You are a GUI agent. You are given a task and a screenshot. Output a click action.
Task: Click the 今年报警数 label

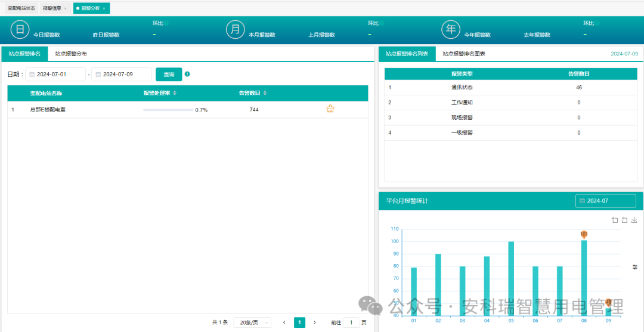click(477, 35)
